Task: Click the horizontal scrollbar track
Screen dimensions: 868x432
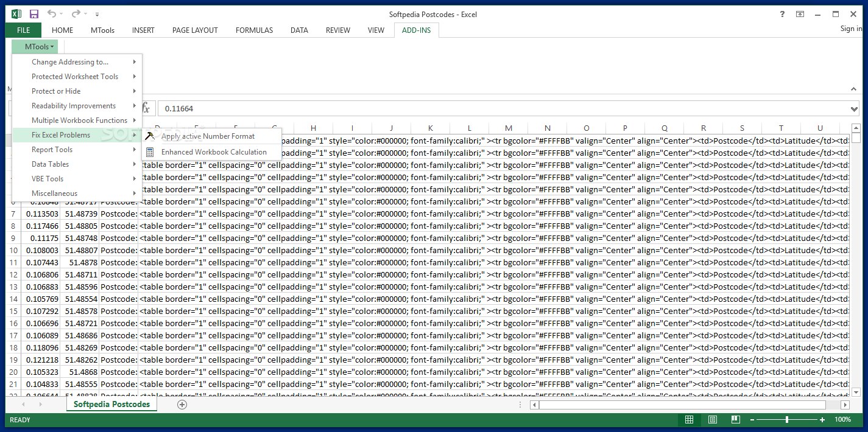Action: click(682, 405)
